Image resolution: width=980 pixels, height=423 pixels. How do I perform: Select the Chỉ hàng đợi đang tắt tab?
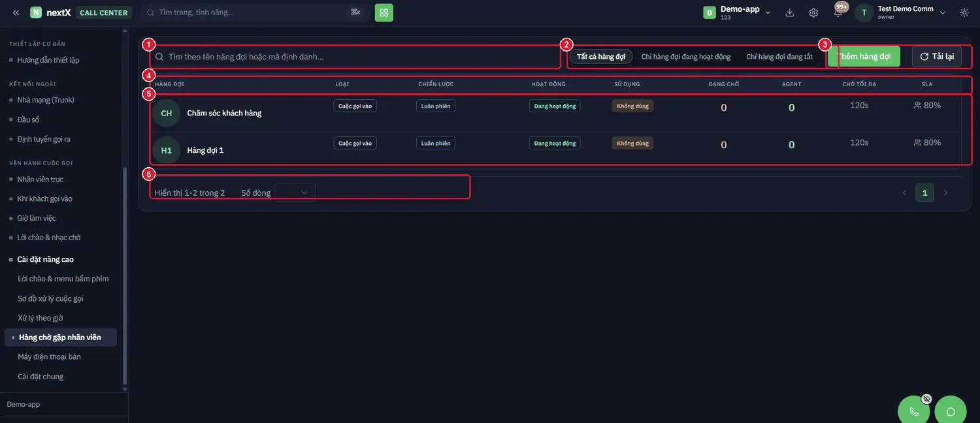pos(779,57)
